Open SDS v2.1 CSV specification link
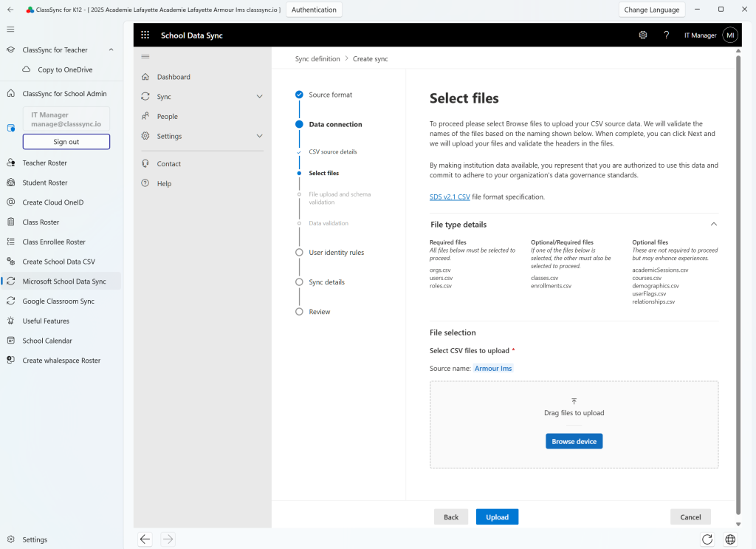 (450, 197)
